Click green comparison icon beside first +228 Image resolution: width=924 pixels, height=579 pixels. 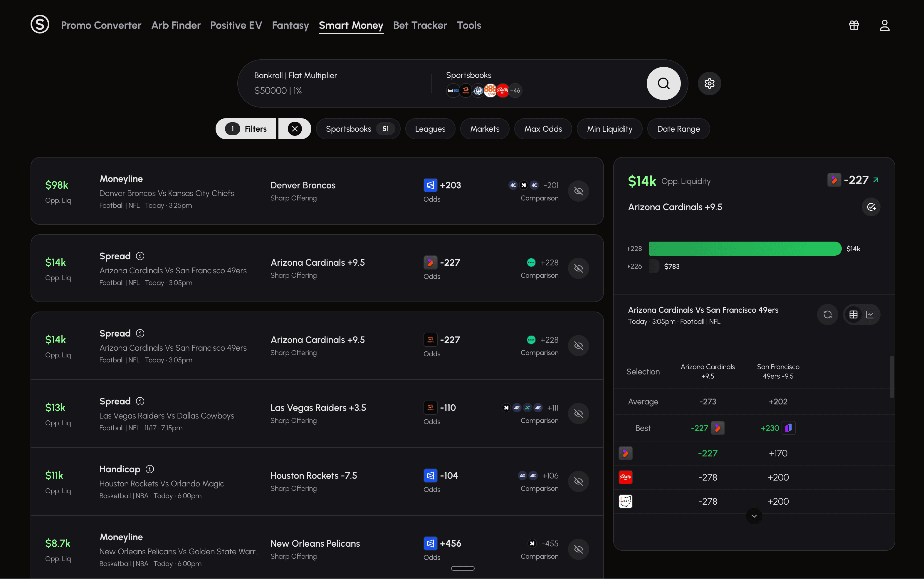tap(531, 262)
